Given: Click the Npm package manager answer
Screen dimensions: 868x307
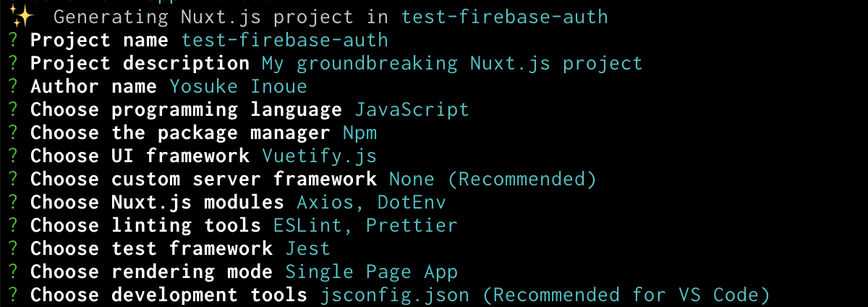Looking at the screenshot, I should [x=359, y=133].
